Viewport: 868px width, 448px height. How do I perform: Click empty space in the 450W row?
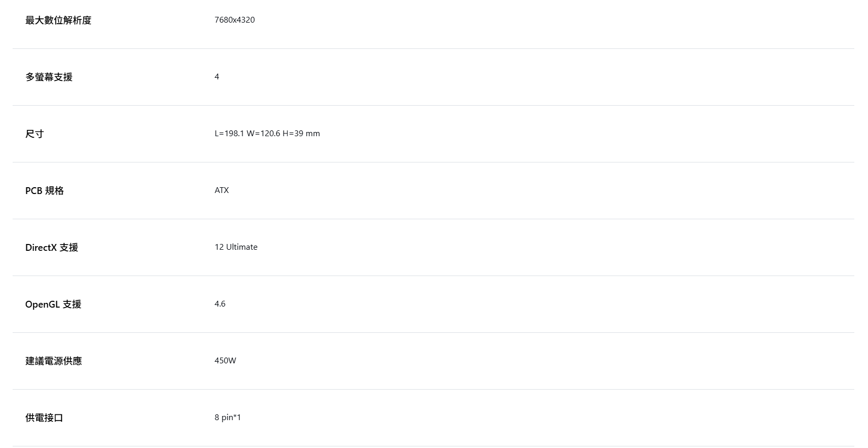pos(526,361)
